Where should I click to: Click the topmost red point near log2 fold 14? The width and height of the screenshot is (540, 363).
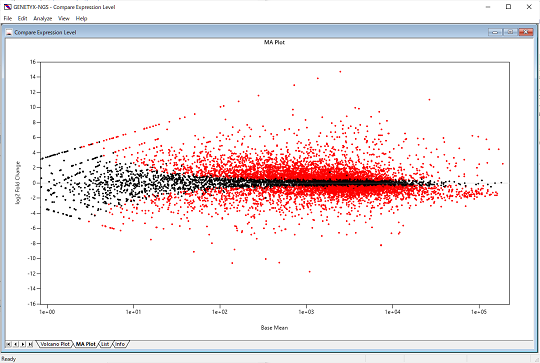pyautogui.click(x=340, y=72)
